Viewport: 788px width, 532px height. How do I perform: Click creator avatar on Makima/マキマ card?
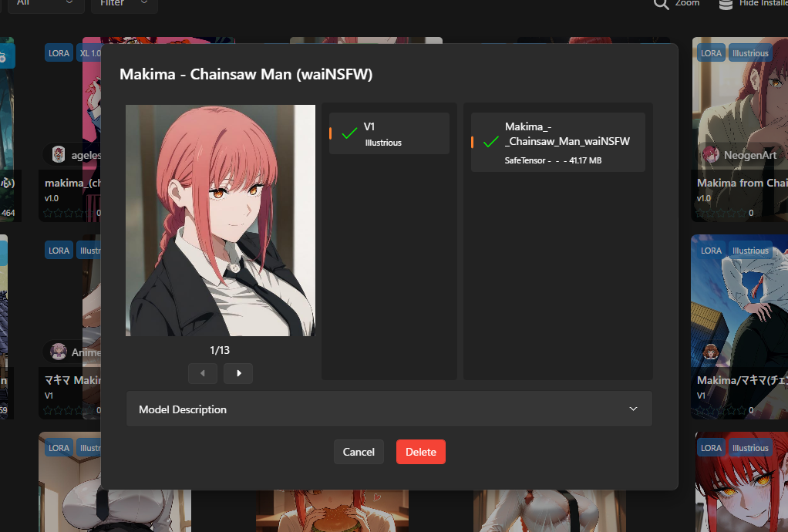(x=711, y=351)
